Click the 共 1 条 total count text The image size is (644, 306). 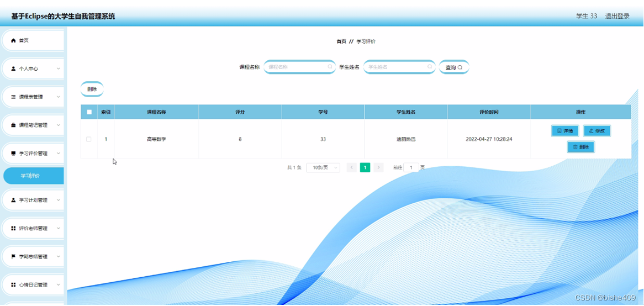point(294,167)
